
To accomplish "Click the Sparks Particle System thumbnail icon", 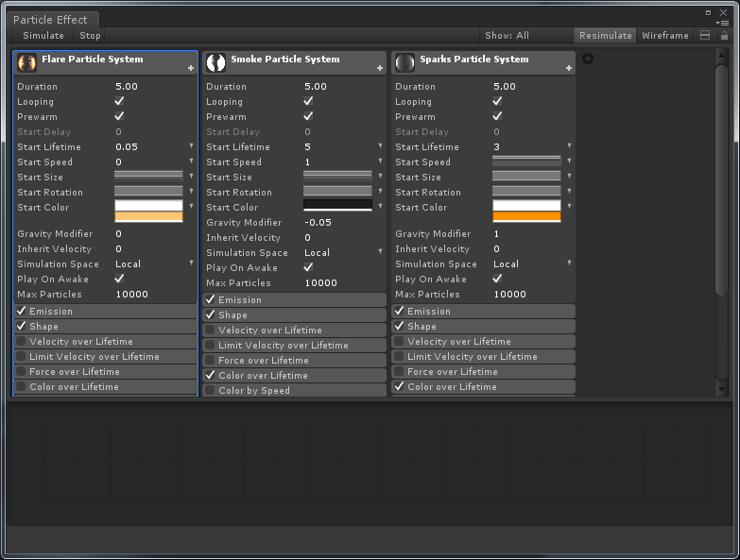I will point(404,62).
